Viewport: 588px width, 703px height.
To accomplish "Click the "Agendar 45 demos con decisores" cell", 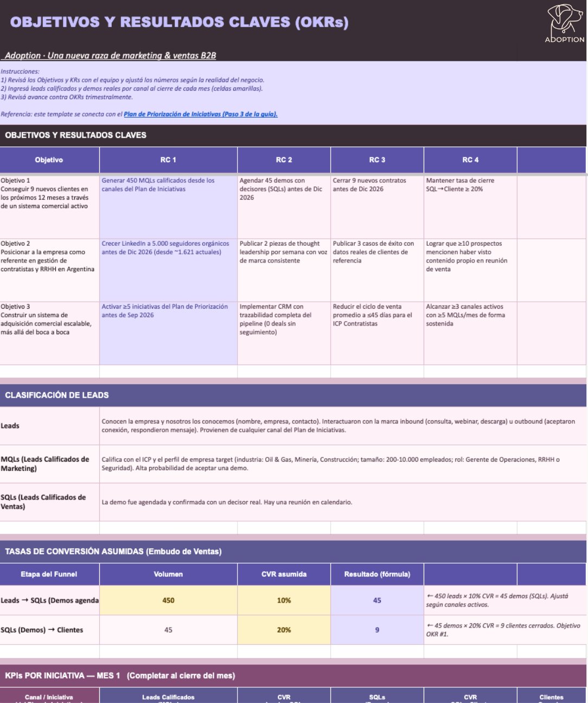I will click(x=284, y=207).
